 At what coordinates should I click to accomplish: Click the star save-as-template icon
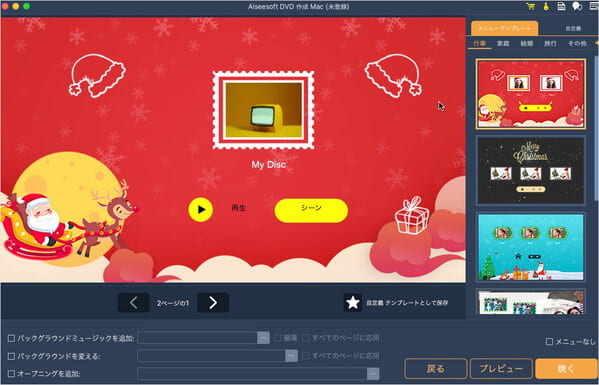pyautogui.click(x=353, y=303)
